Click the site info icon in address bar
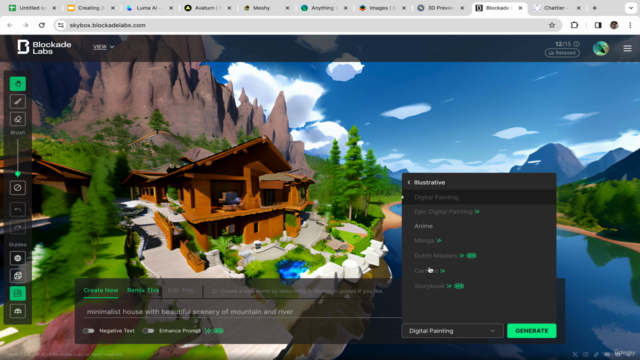The width and height of the screenshot is (640, 360). click(61, 25)
